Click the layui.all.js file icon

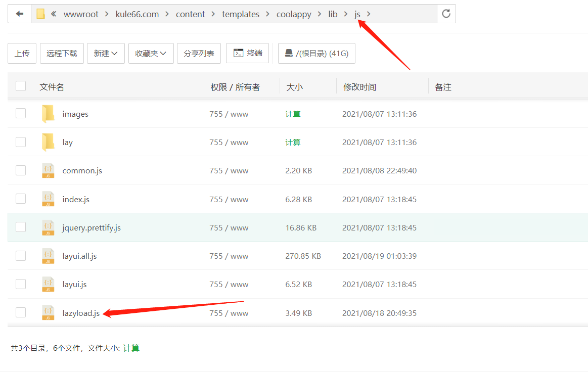tap(48, 256)
